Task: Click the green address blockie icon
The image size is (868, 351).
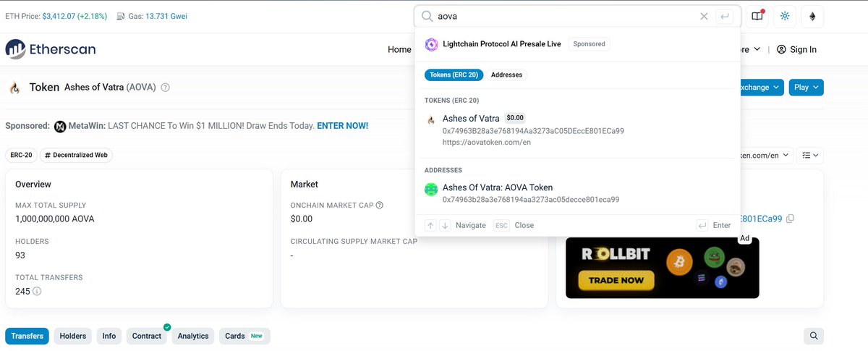Action: (431, 190)
